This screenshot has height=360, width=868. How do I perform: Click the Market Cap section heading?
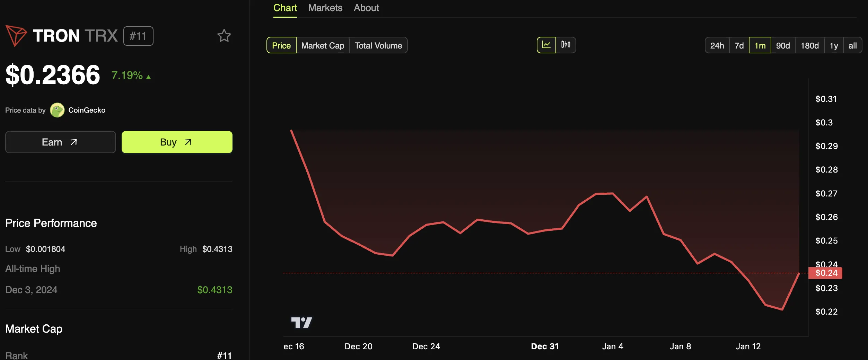(34, 329)
